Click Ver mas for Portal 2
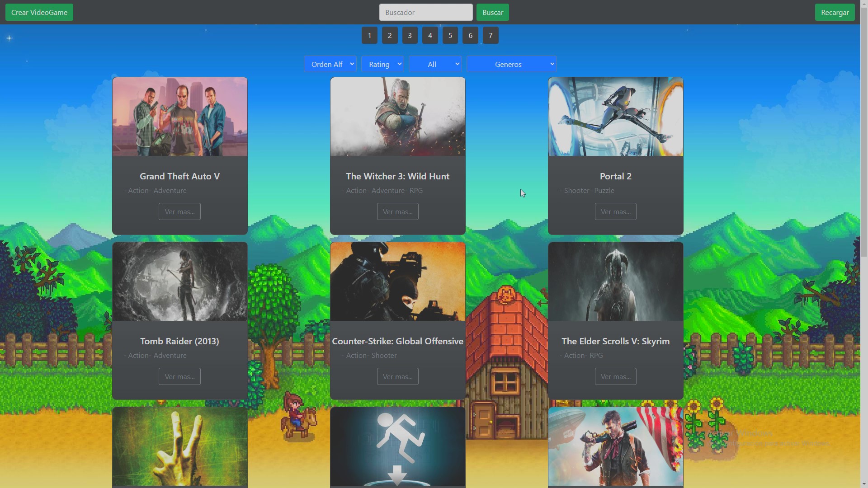The width and height of the screenshot is (868, 488). (616, 211)
